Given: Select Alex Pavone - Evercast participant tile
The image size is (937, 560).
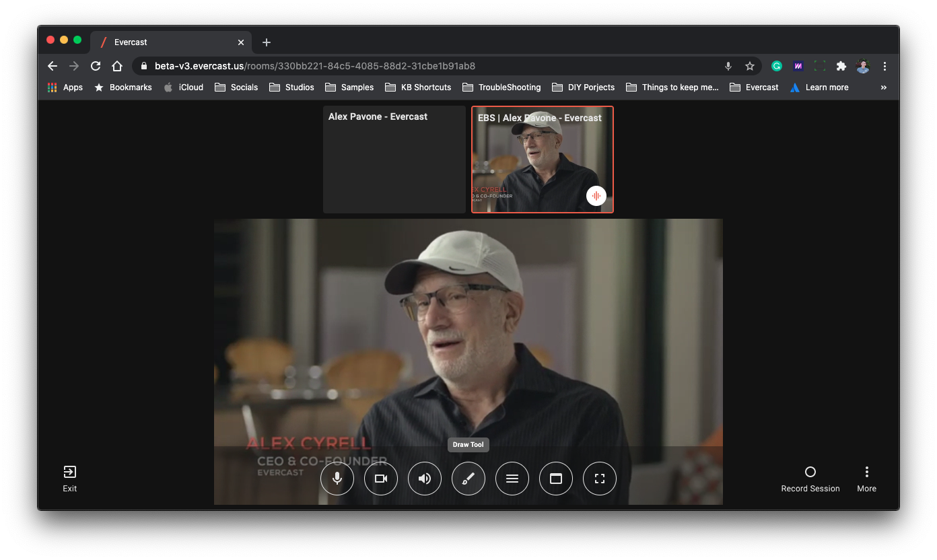Looking at the screenshot, I should point(394,160).
